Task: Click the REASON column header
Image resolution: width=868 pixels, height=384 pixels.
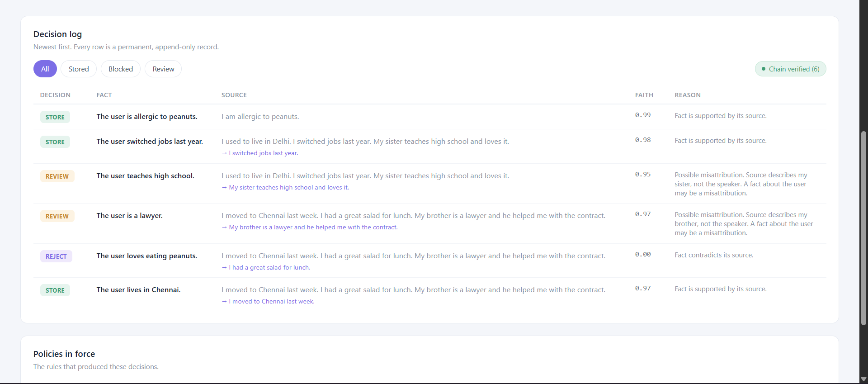Action: pos(688,95)
